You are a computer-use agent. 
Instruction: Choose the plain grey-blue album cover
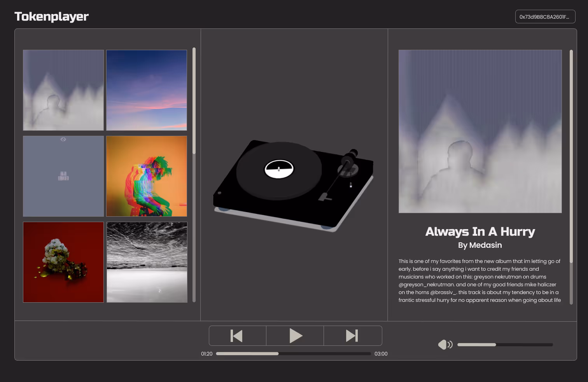(x=63, y=176)
